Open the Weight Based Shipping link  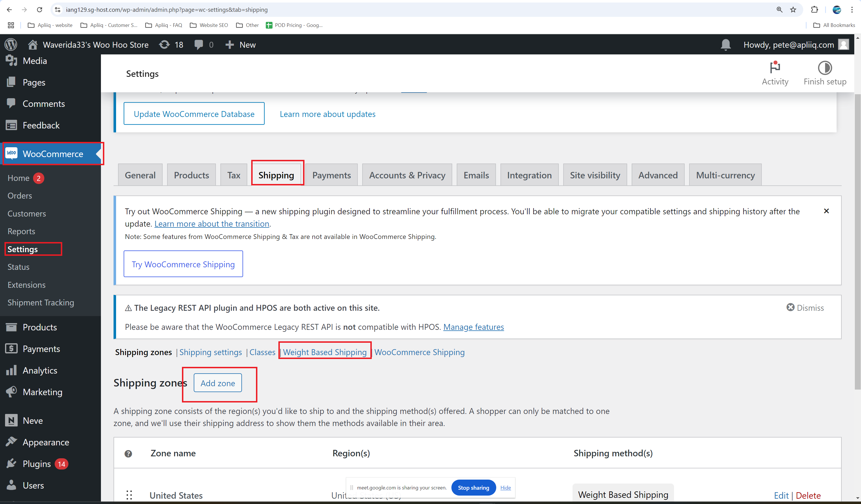pyautogui.click(x=325, y=352)
